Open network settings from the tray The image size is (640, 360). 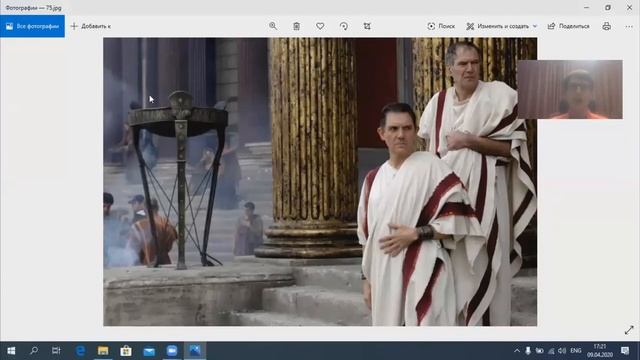coord(551,351)
